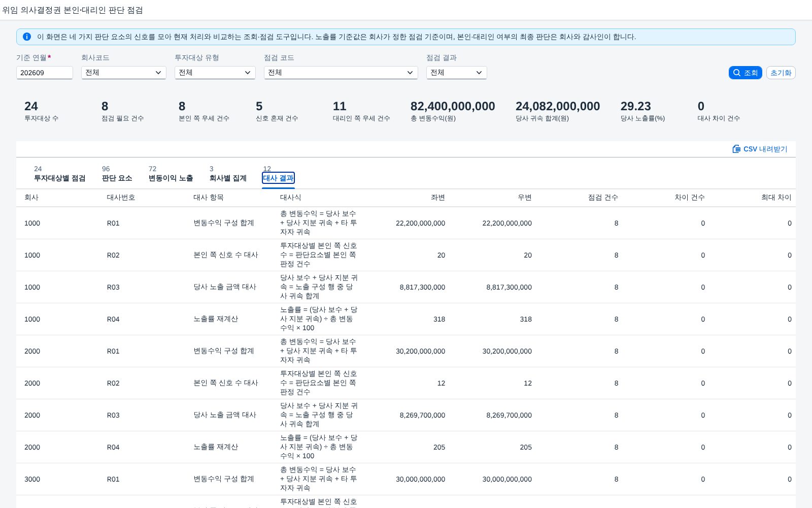The height and width of the screenshot is (508, 812).
Task: Click the info icon in the notice banner
Action: [27, 37]
